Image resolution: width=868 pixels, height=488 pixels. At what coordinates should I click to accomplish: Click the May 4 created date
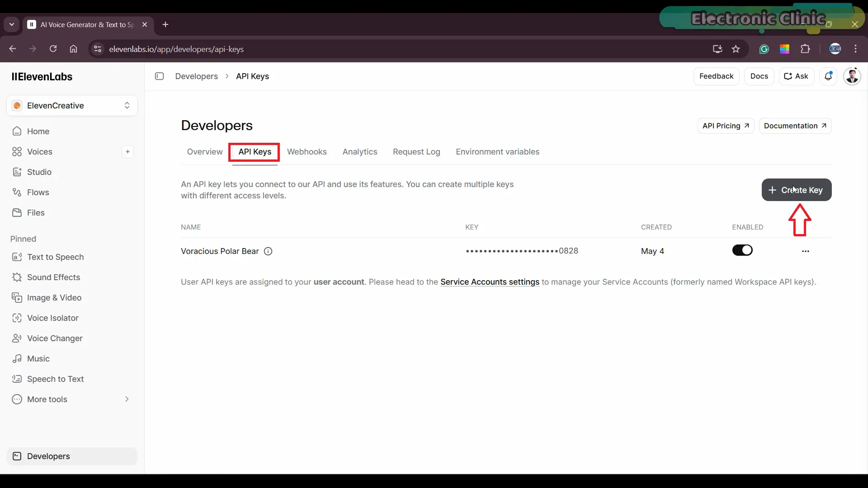[652, 251]
